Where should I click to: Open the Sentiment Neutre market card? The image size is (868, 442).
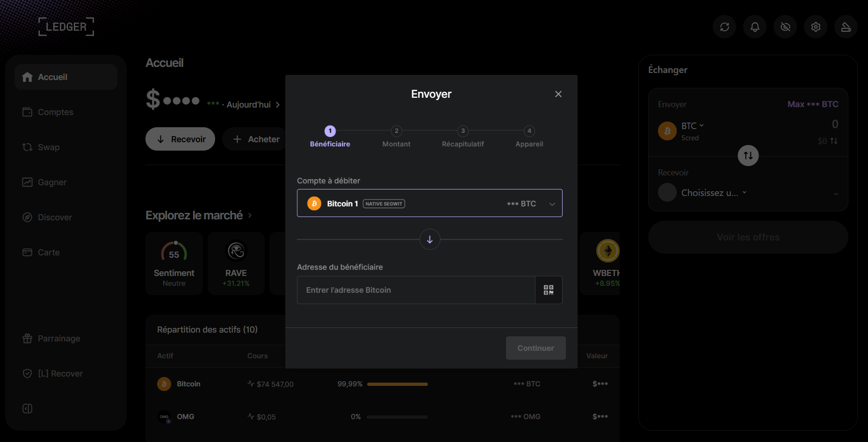pyautogui.click(x=174, y=263)
